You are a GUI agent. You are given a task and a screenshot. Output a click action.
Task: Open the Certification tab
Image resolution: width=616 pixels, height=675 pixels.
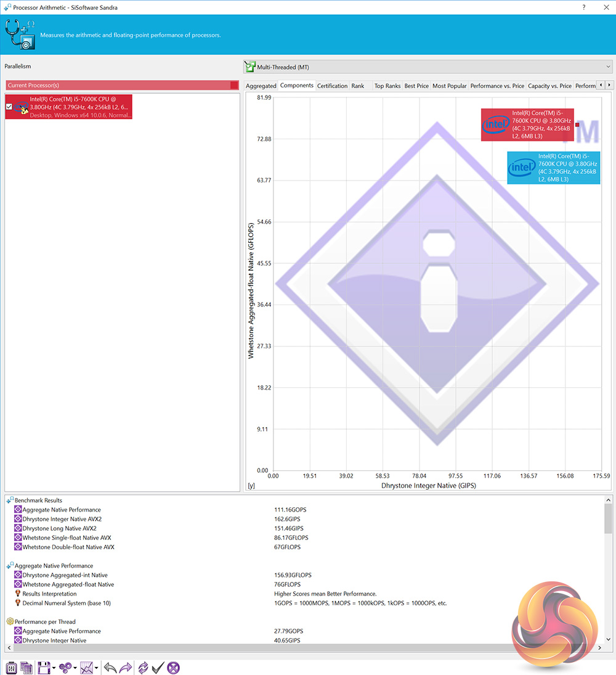pos(332,86)
